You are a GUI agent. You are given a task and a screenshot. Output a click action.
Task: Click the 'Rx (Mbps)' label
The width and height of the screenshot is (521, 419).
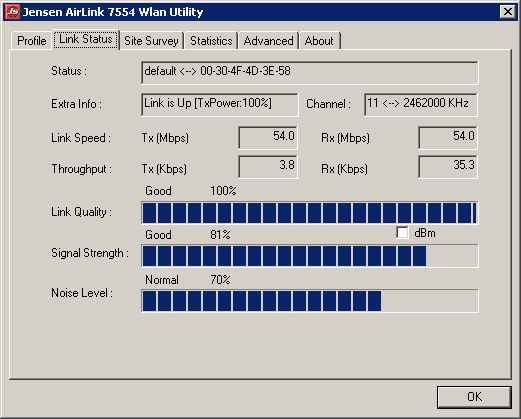coord(345,138)
